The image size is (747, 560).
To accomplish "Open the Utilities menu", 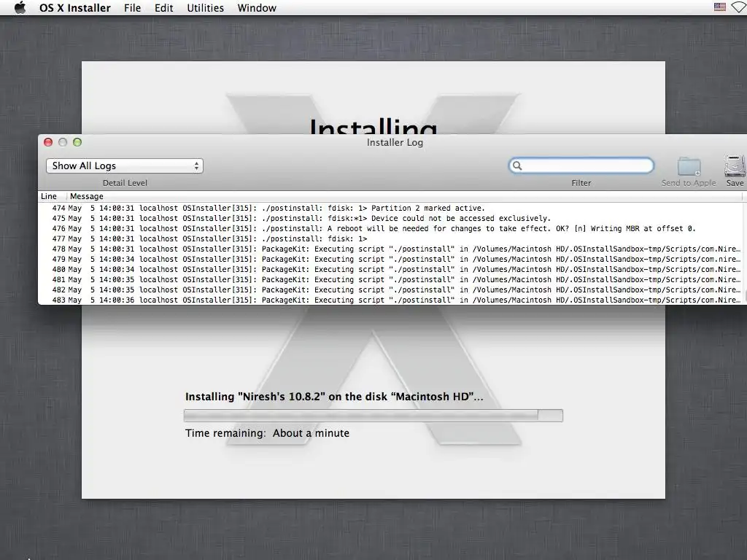I will pyautogui.click(x=205, y=8).
